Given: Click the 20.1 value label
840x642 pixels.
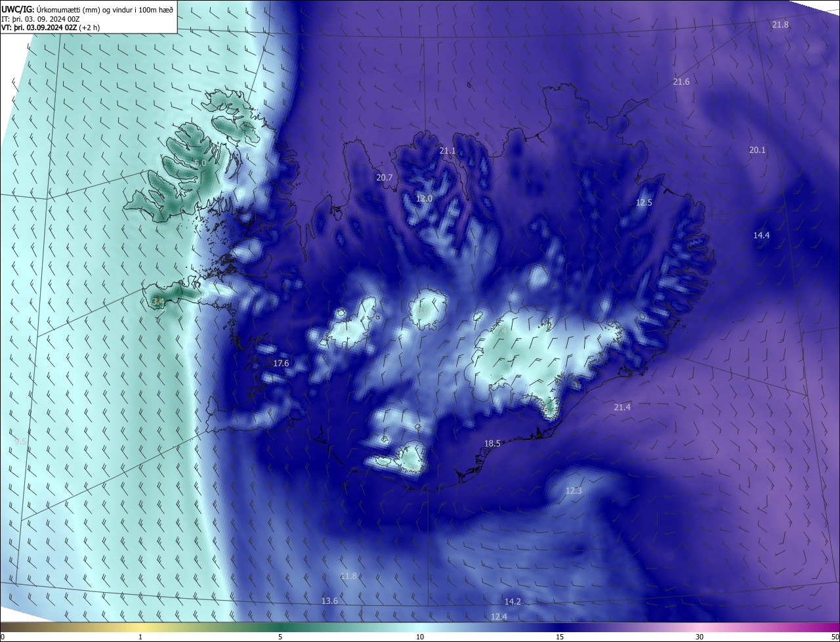Looking at the screenshot, I should coord(757,150).
